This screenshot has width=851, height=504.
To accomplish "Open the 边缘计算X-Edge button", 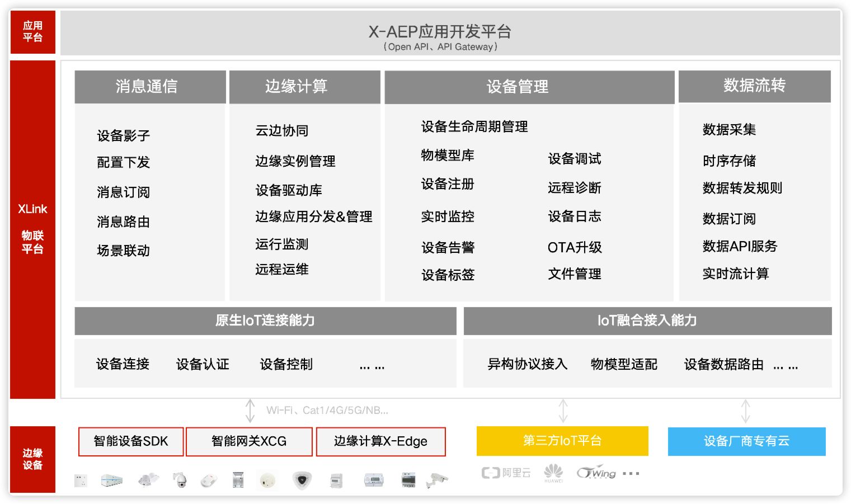I will [380, 441].
